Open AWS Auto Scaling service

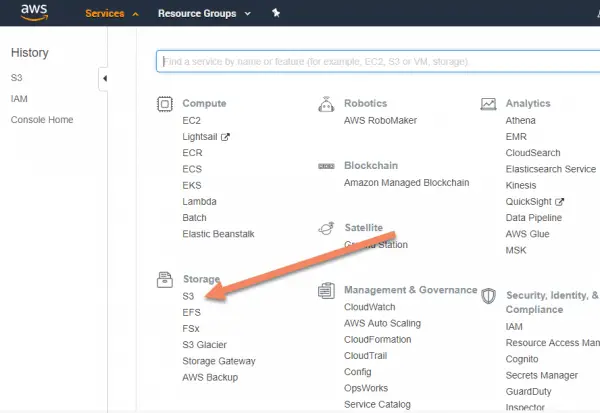click(x=382, y=323)
